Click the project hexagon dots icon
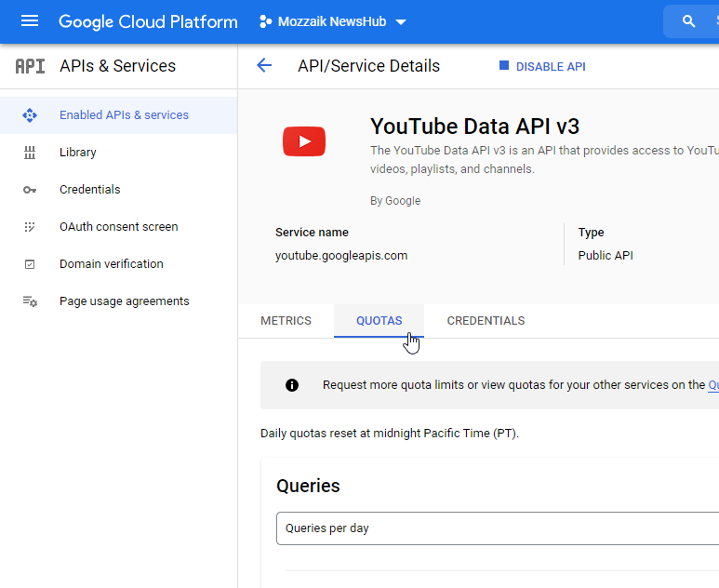719x588 pixels. pos(265,21)
